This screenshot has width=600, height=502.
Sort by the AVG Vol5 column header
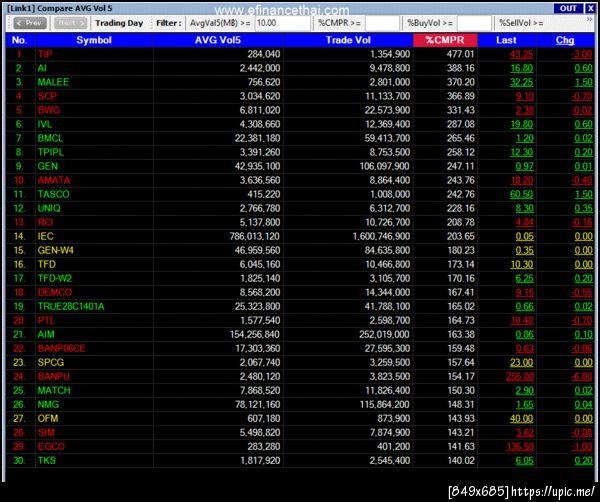[x=218, y=40]
